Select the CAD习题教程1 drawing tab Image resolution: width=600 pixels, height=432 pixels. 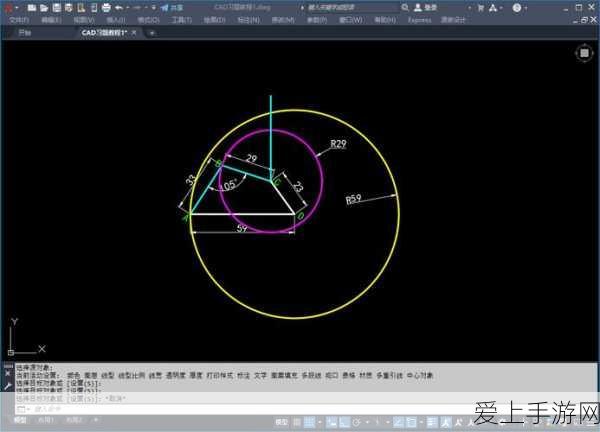click(x=104, y=33)
